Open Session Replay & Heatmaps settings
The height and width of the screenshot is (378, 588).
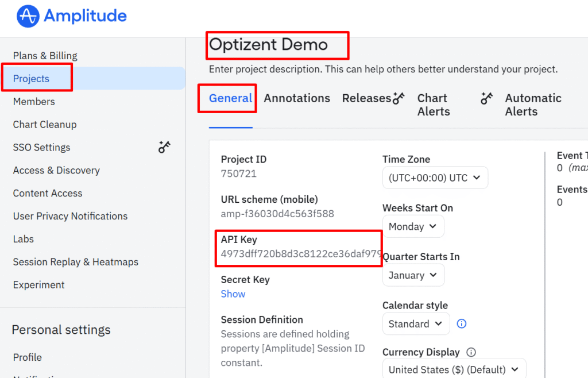pyautogui.click(x=76, y=262)
